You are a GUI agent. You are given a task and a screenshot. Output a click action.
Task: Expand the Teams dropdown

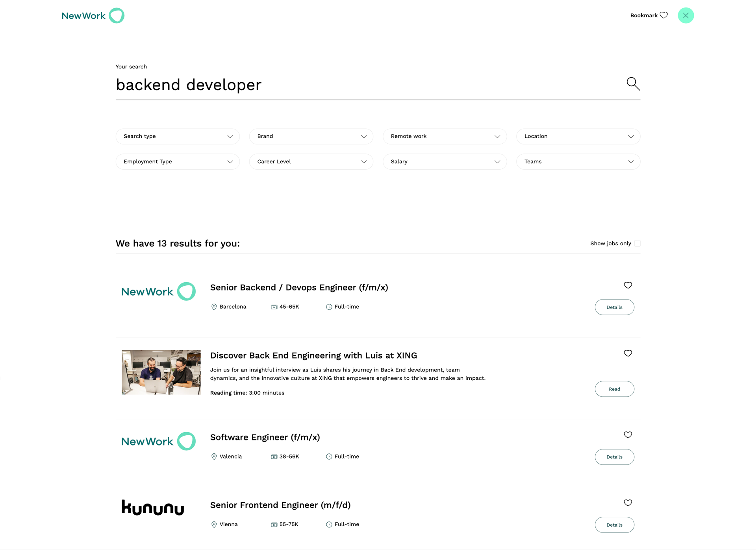578,162
